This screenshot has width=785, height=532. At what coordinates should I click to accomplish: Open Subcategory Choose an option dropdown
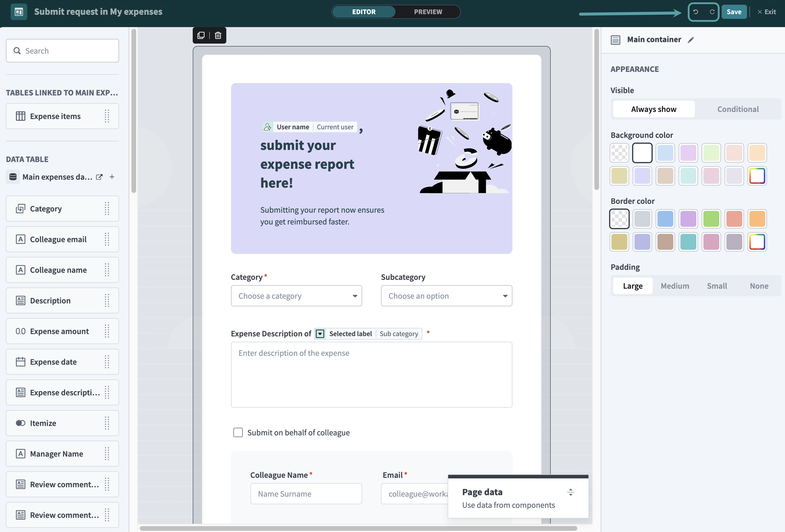pos(446,296)
